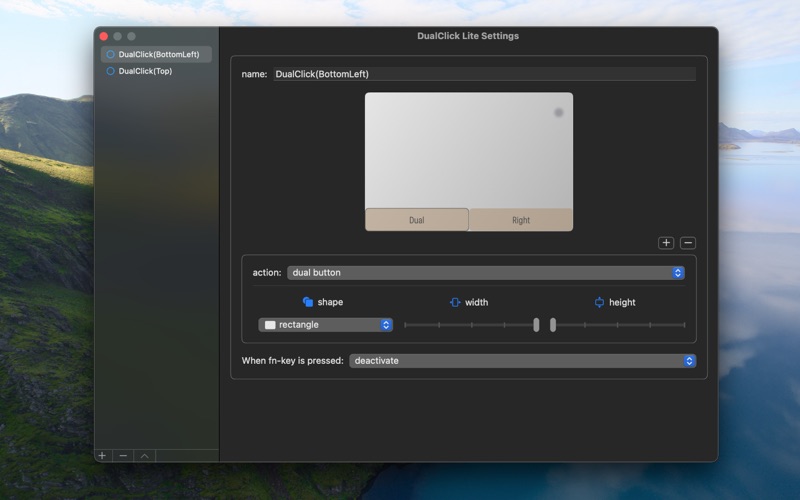Open the shape dropdown showing rectangle
Image resolution: width=800 pixels, height=500 pixels.
coord(326,324)
